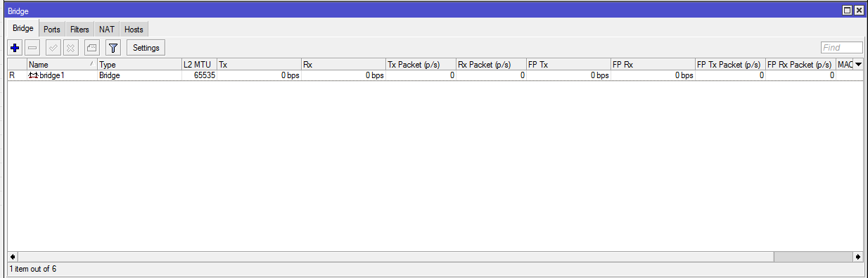Viewport: 868px width, 278px height.
Task: Click the R flag of bridge1 row
Action: coord(12,75)
